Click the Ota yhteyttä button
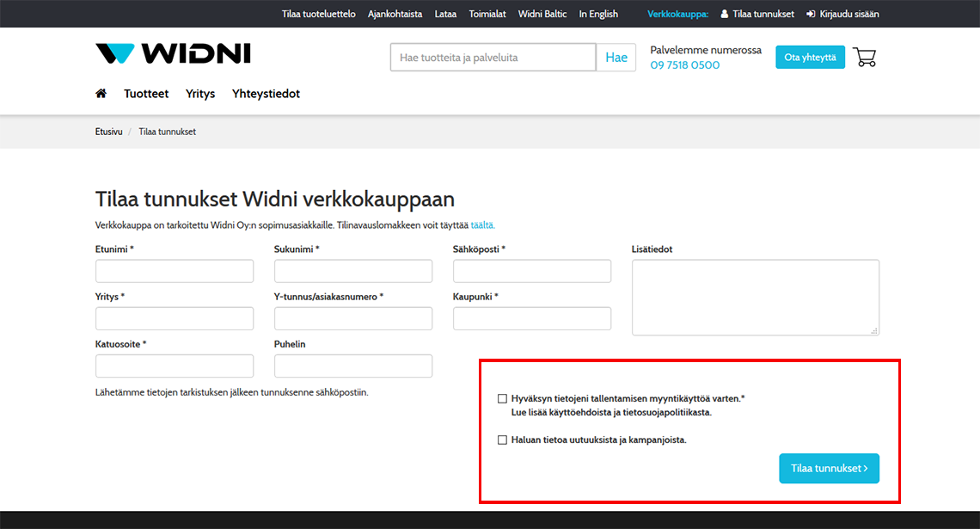The height and width of the screenshot is (529, 980). click(810, 58)
